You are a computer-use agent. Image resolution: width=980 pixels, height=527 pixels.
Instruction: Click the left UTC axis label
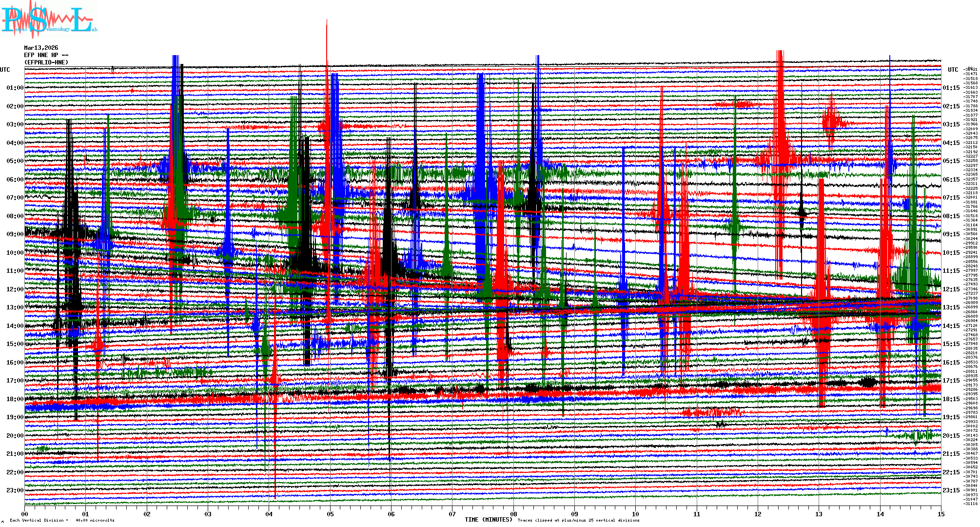pos(5,70)
